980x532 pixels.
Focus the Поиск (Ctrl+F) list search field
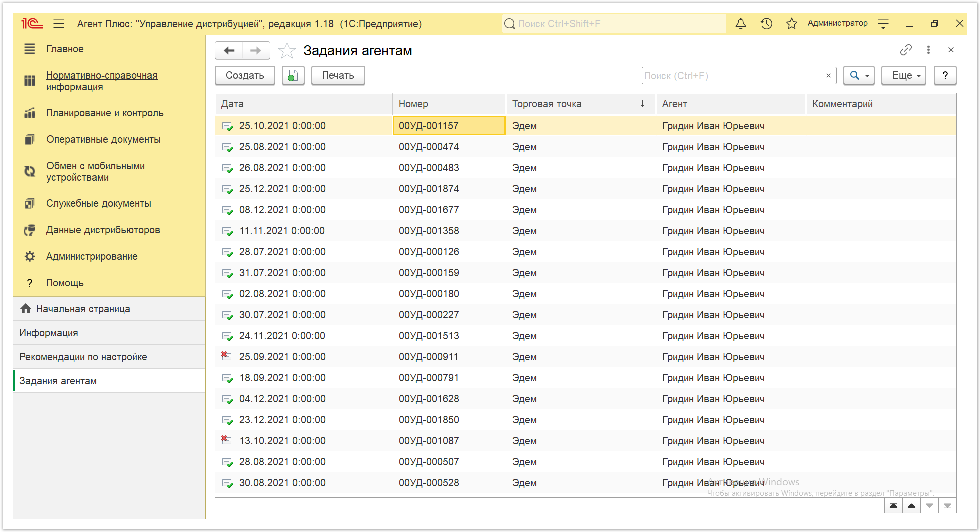pyautogui.click(x=731, y=75)
